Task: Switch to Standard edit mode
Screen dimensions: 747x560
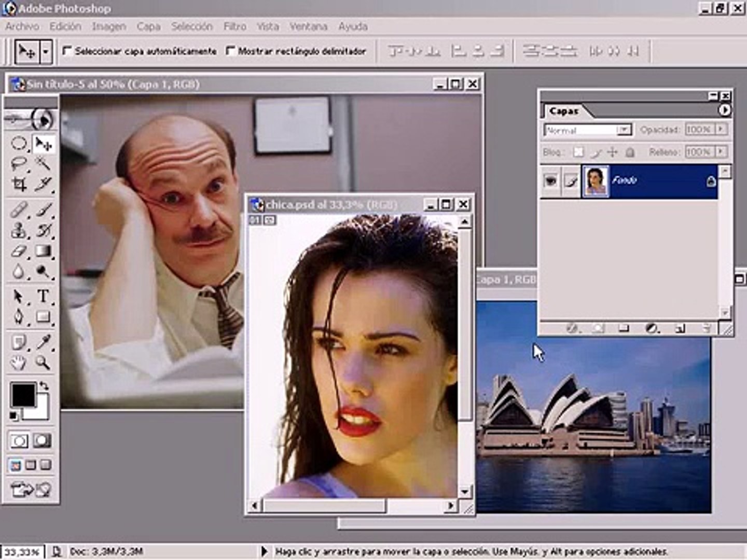Action: tap(20, 441)
